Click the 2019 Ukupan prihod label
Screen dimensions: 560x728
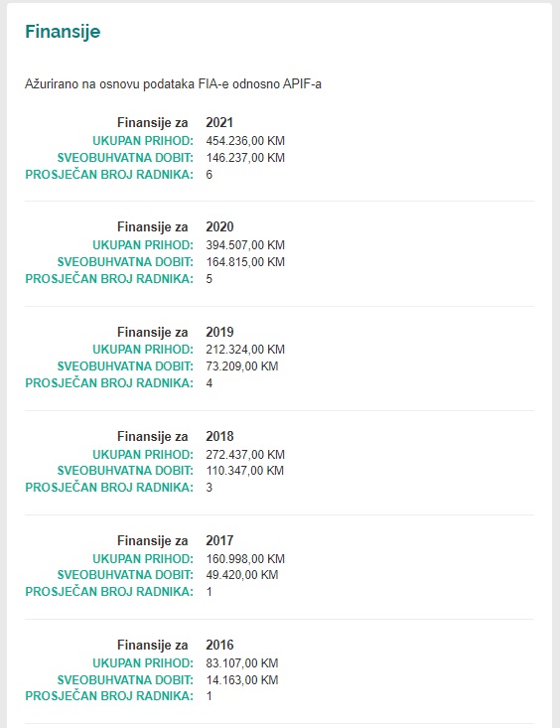coord(143,350)
